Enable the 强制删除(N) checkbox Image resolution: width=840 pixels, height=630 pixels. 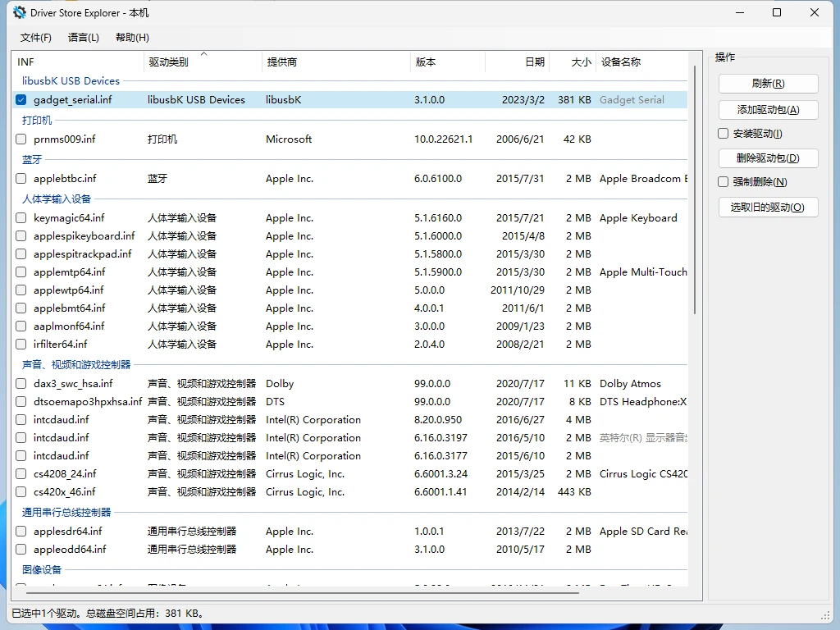(x=723, y=181)
